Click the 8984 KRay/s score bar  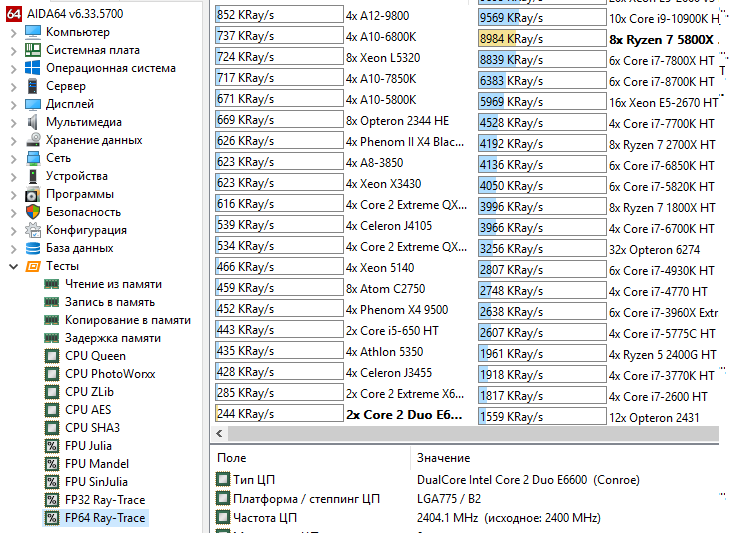pos(542,39)
